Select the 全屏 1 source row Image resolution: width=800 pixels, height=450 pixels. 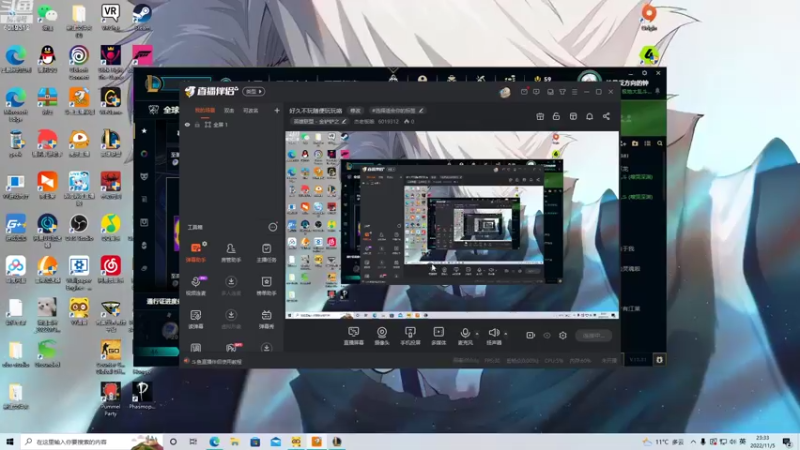[232, 124]
